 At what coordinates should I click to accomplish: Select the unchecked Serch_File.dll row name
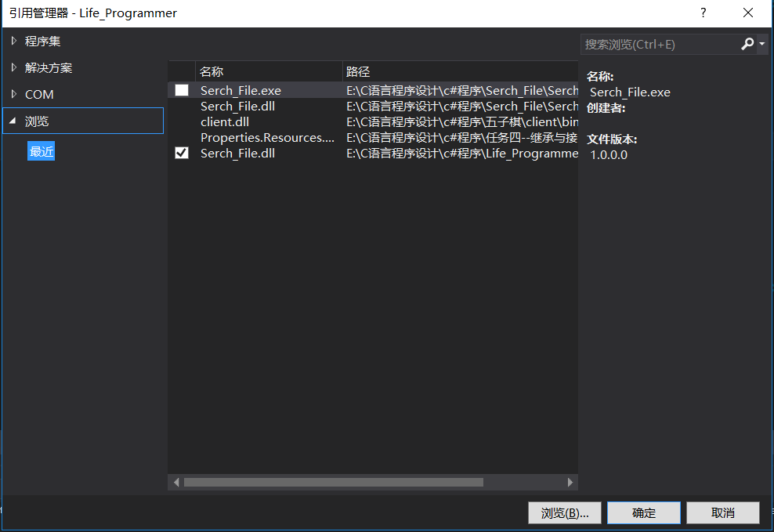[237, 106]
